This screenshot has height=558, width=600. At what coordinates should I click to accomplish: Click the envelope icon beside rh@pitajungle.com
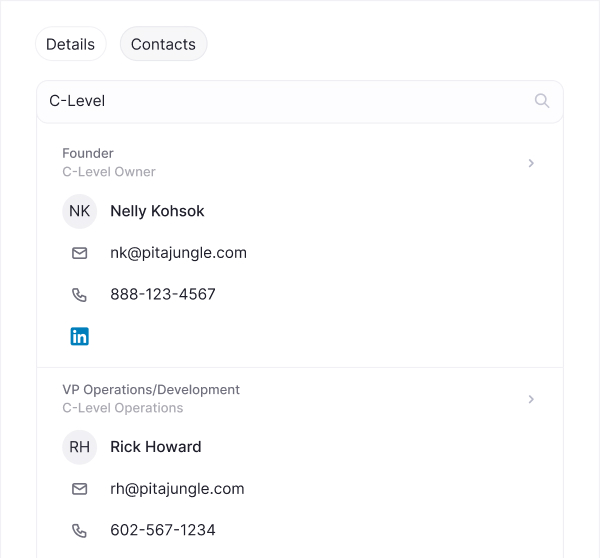click(x=79, y=489)
